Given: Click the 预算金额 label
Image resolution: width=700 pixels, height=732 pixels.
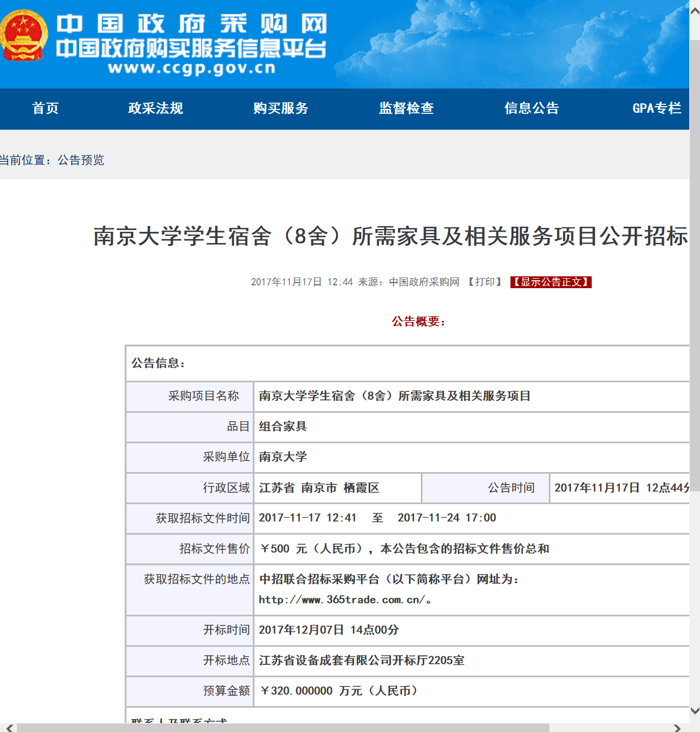Looking at the screenshot, I should pyautogui.click(x=226, y=691).
